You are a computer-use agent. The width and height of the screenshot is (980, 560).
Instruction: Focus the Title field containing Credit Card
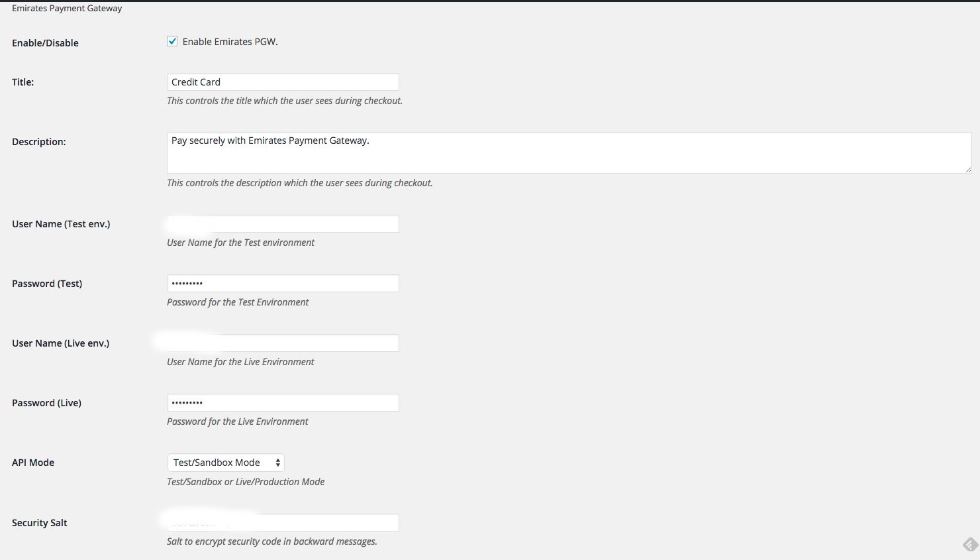(283, 82)
